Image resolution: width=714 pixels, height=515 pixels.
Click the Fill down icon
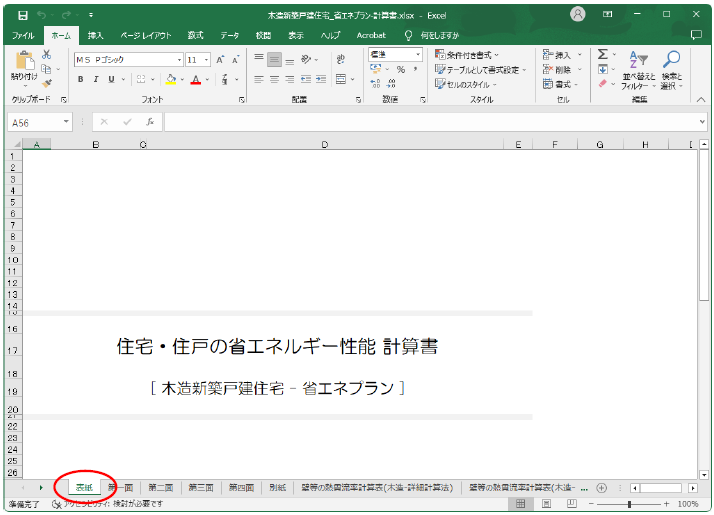(x=603, y=70)
